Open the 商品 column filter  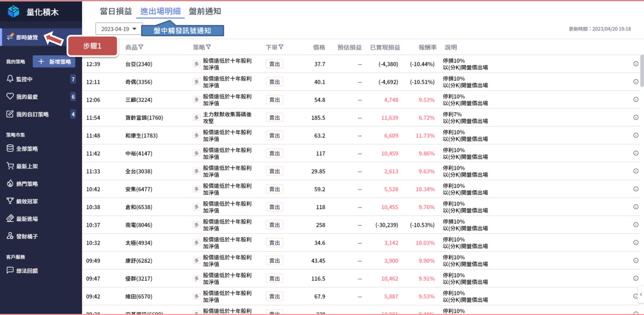141,47
